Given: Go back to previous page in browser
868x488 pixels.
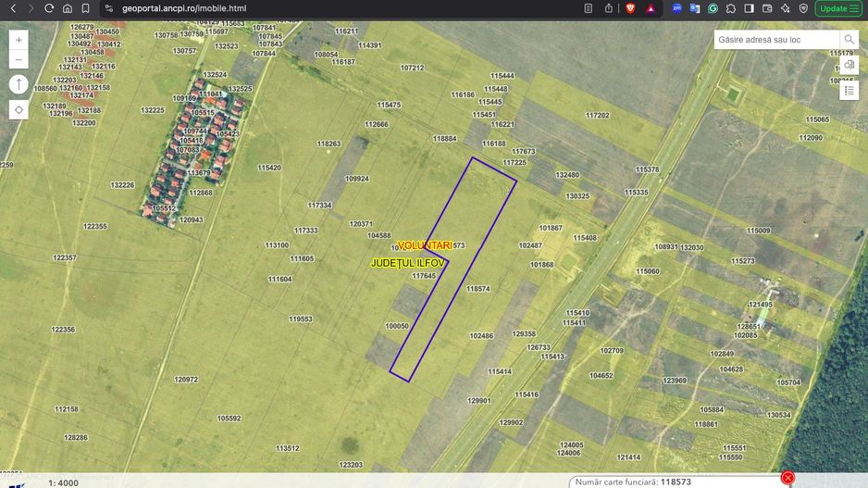Looking at the screenshot, I should click(13, 8).
